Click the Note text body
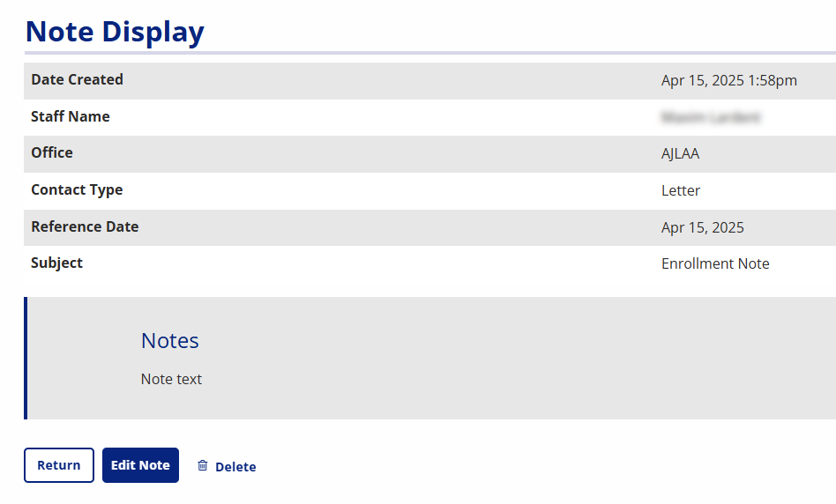 (x=171, y=379)
